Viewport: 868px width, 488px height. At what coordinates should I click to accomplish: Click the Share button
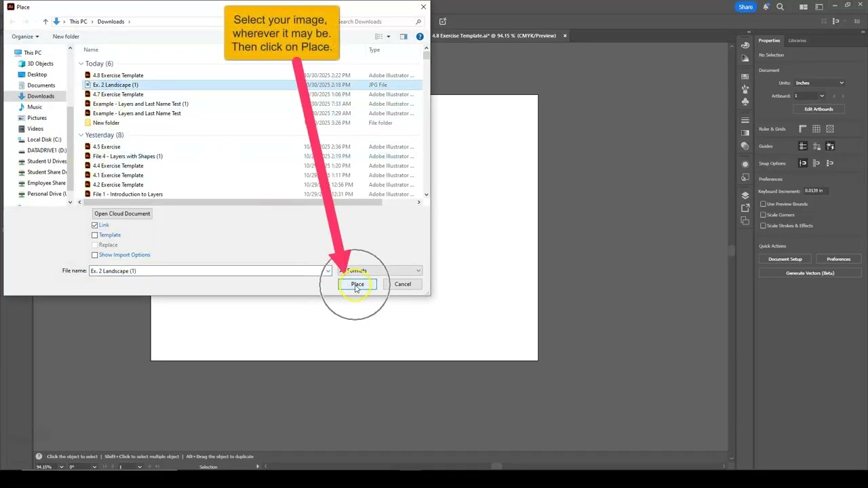click(746, 7)
